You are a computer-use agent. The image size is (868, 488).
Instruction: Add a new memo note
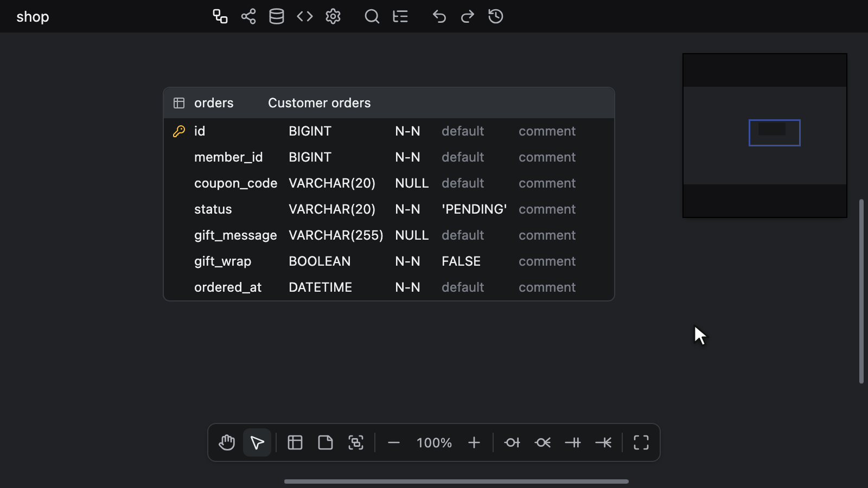[x=325, y=442]
